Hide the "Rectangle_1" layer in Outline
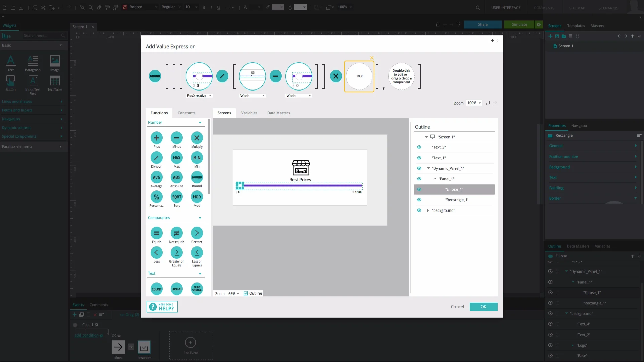The height and width of the screenshot is (362, 644). [x=419, y=200]
